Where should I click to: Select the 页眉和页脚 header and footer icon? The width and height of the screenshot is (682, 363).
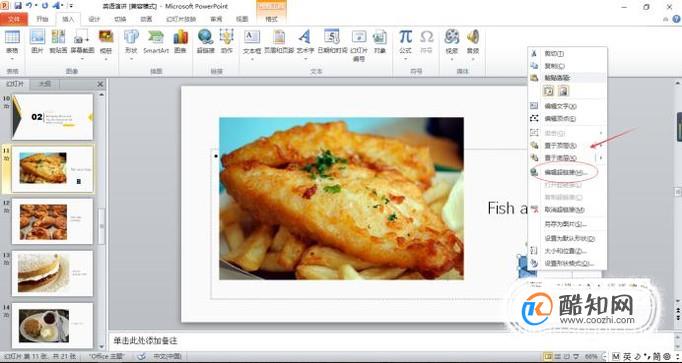[279, 42]
